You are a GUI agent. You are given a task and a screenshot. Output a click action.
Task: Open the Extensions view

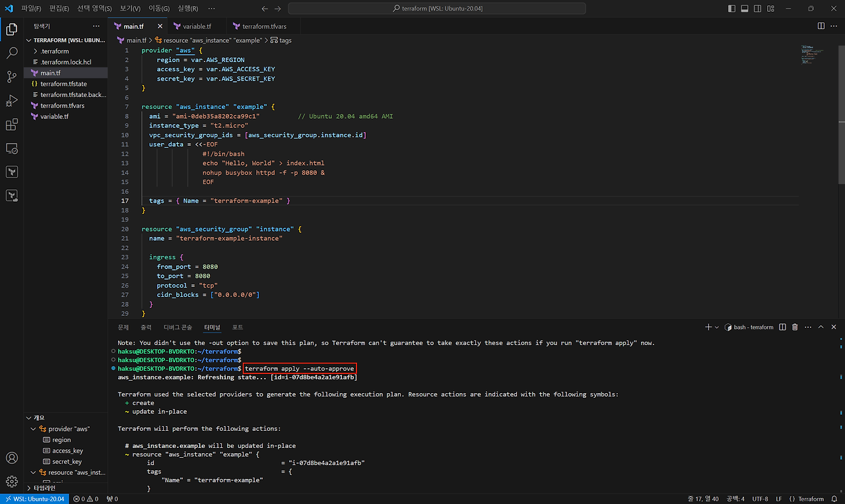(11, 125)
